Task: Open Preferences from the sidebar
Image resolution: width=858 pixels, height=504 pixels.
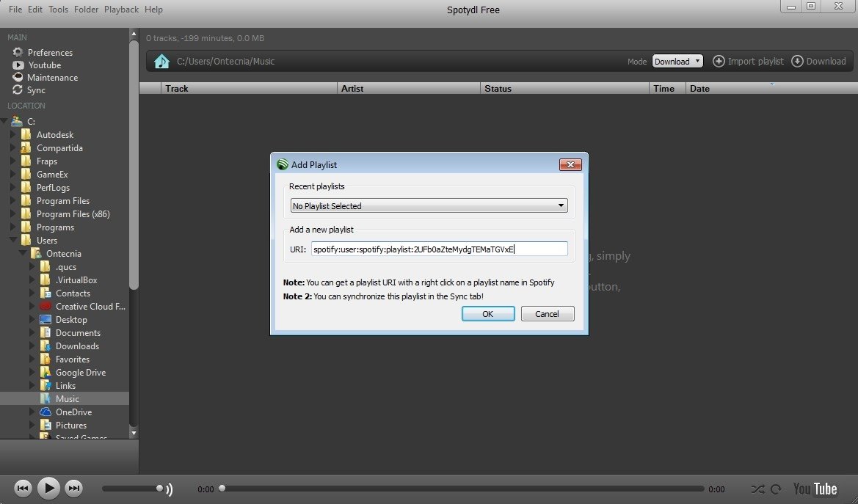Action: click(49, 53)
